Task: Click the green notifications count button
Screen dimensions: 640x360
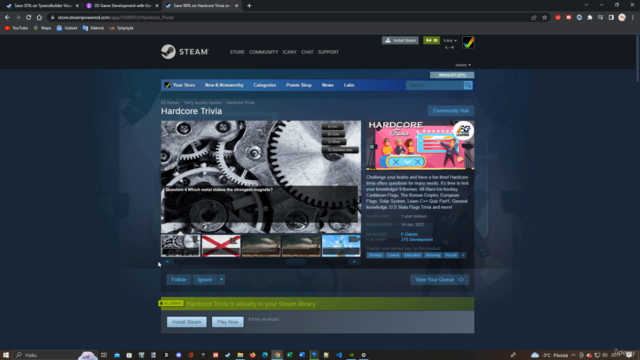Action: pyautogui.click(x=431, y=40)
